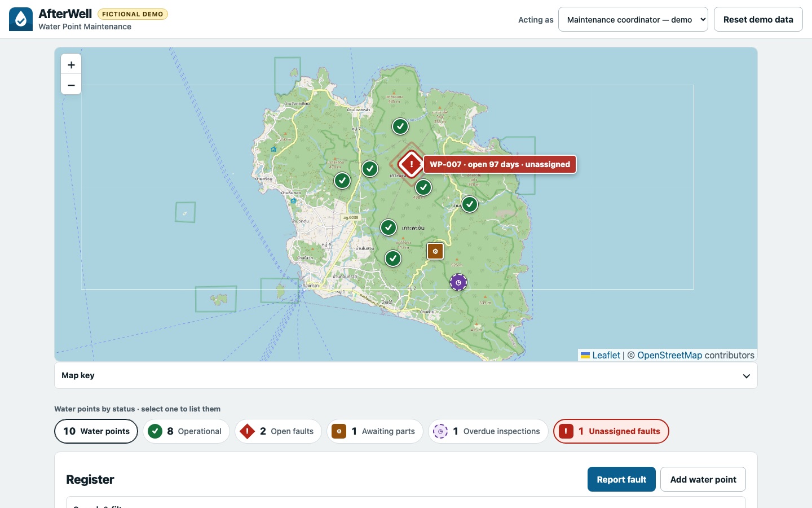Show all 10 Water points

point(96,431)
